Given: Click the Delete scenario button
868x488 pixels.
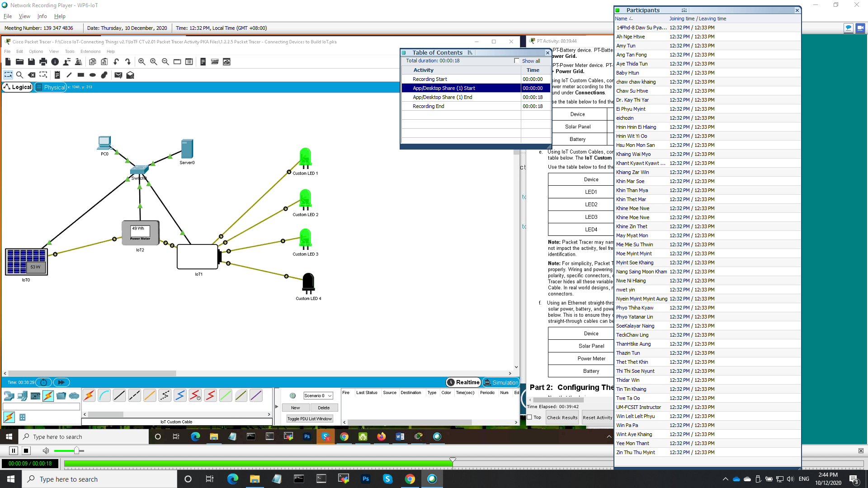Looking at the screenshot, I should coord(324,408).
